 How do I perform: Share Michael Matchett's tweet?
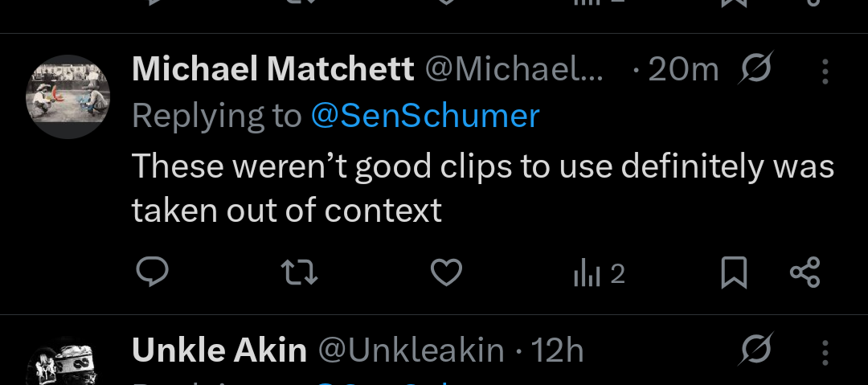805,274
